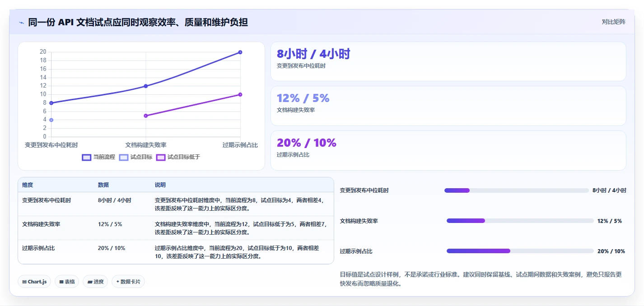Click the Chart.js tag chip

coord(34,282)
